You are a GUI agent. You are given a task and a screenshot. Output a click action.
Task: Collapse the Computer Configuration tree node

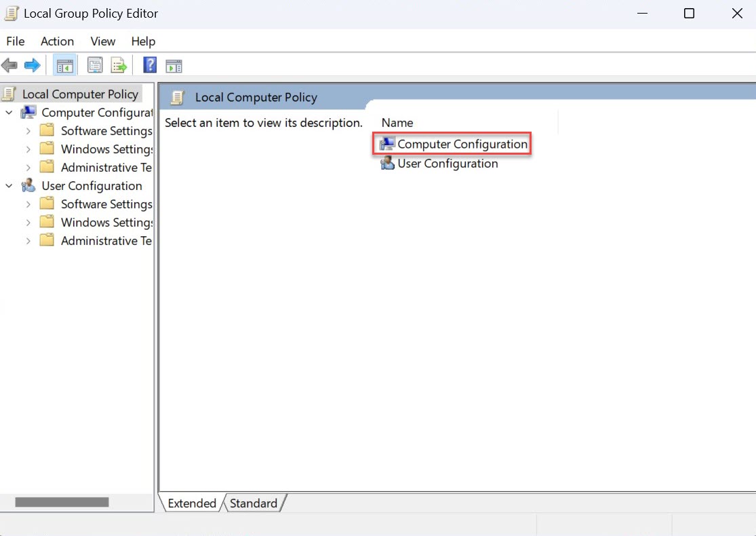pos(9,113)
